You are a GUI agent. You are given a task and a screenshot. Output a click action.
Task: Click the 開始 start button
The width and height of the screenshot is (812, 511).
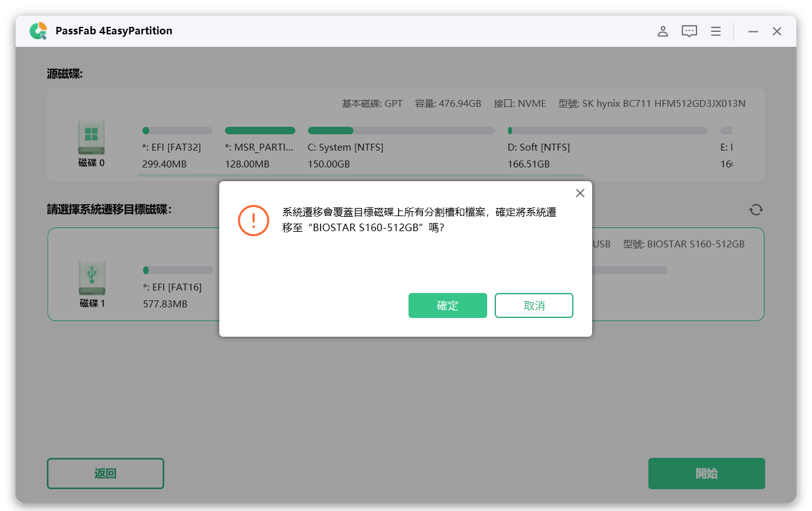point(706,474)
